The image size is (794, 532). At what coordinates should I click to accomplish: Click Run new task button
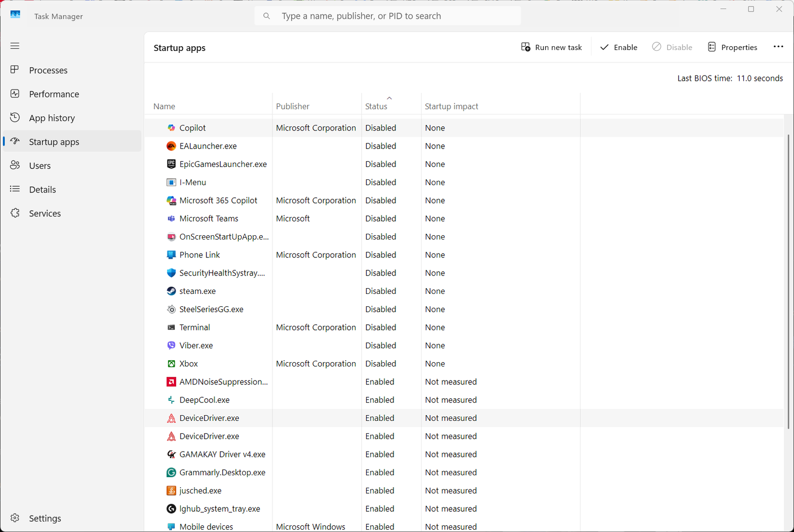click(551, 47)
